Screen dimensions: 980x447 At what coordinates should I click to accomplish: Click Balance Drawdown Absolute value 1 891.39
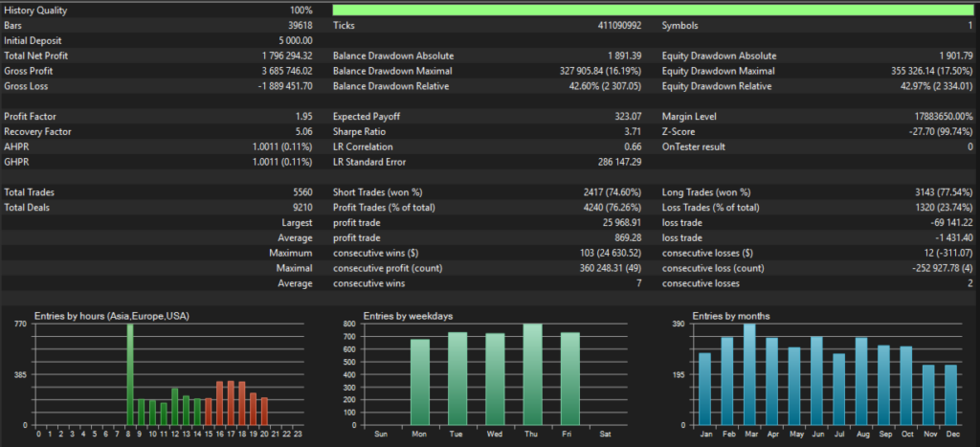624,56
